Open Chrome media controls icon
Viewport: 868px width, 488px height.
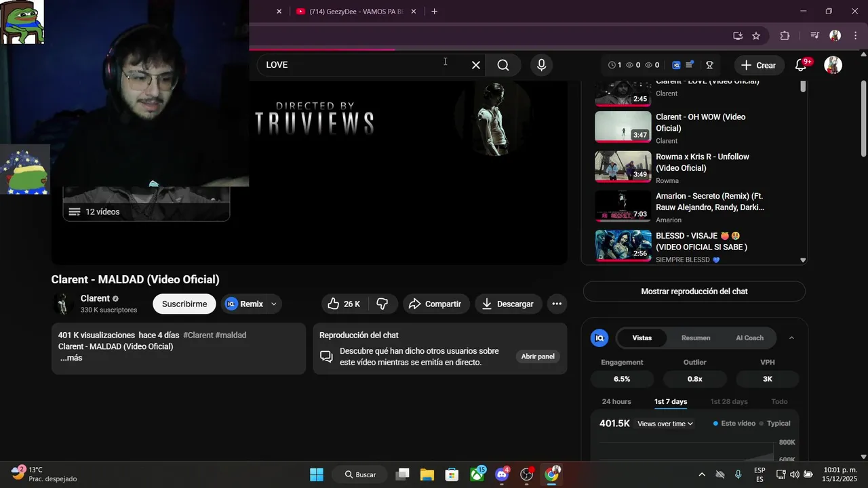tap(815, 35)
